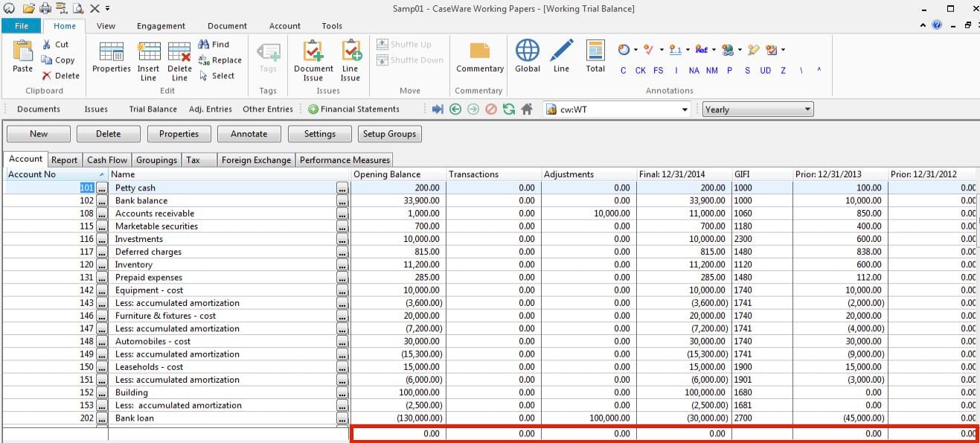The height and width of the screenshot is (443, 980).
Task: Click the GIFI column header
Action: tap(762, 174)
